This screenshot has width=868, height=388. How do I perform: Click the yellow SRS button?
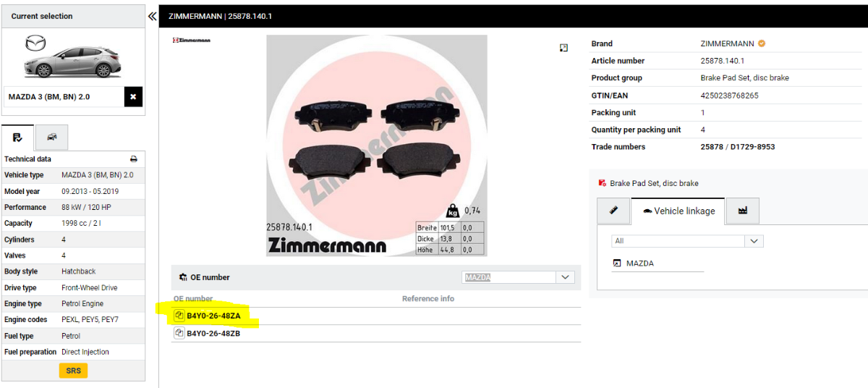point(73,371)
